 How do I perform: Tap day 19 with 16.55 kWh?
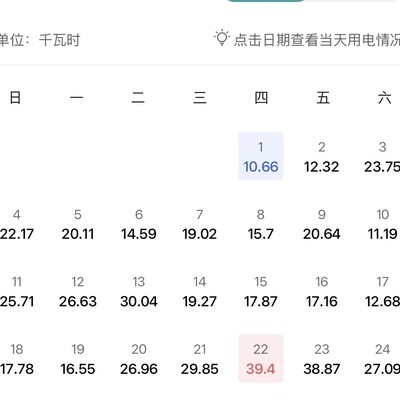tap(78, 360)
